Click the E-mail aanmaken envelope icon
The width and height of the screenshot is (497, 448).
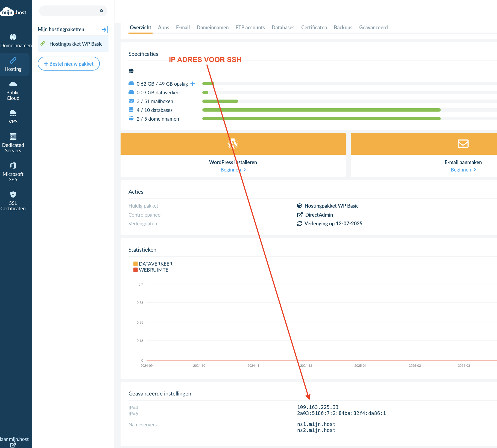(x=463, y=144)
